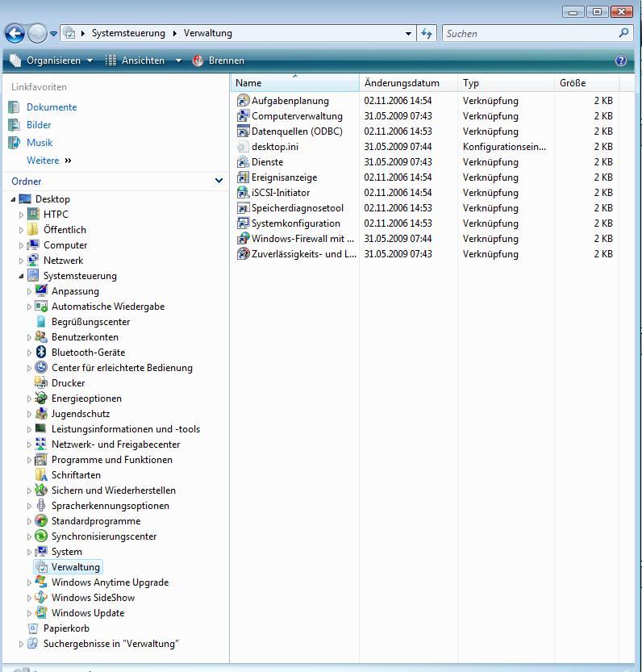
Task: Sort by the Typ column header
Action: (x=506, y=83)
